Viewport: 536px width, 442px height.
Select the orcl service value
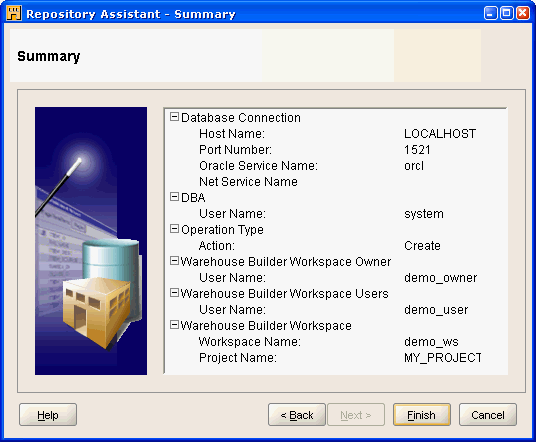(x=414, y=165)
